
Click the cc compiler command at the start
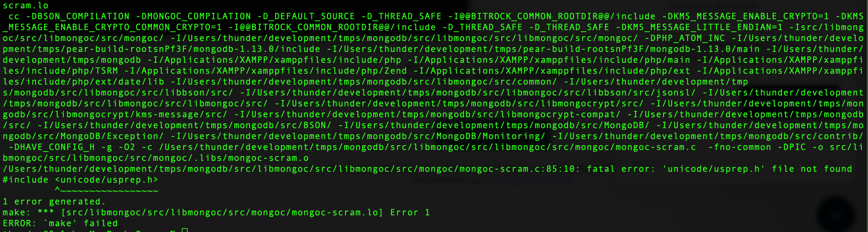tap(14, 16)
